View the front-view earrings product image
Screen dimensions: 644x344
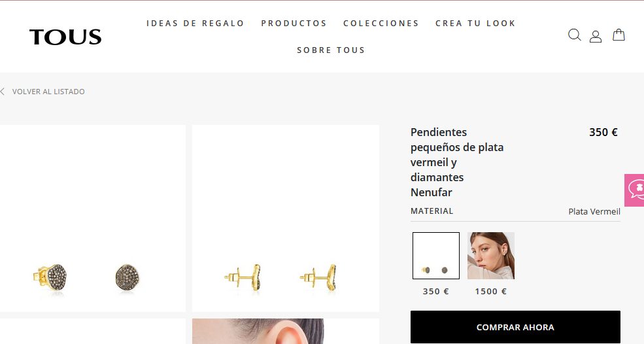pyautogui.click(x=92, y=218)
